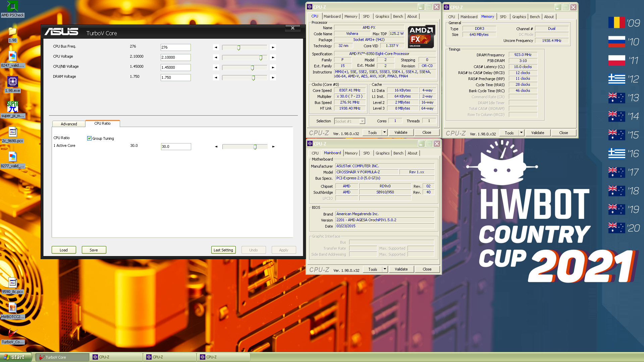This screenshot has width=644, height=362.
Task: Select the CPU Ratio tab in TurboV Core
Action: [102, 123]
